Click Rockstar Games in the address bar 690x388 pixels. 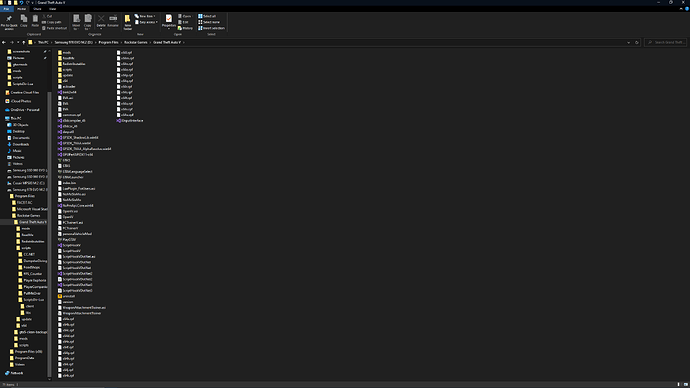[136, 43]
